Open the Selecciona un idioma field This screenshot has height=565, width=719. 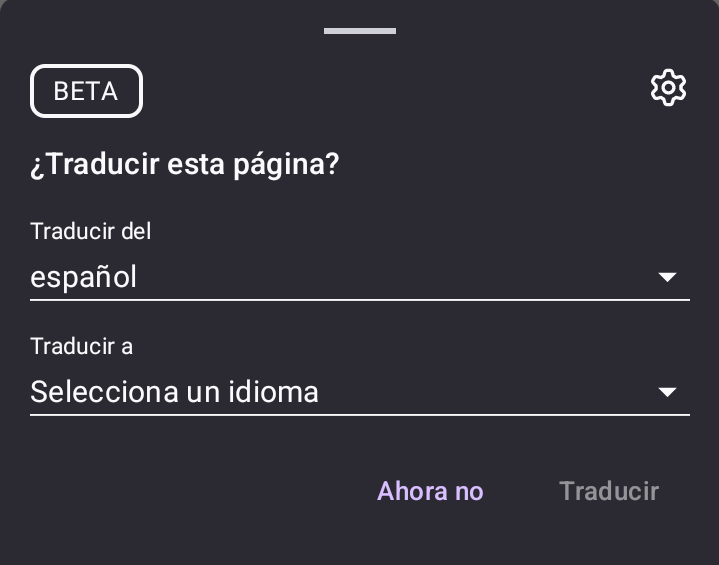pyautogui.click(x=359, y=392)
